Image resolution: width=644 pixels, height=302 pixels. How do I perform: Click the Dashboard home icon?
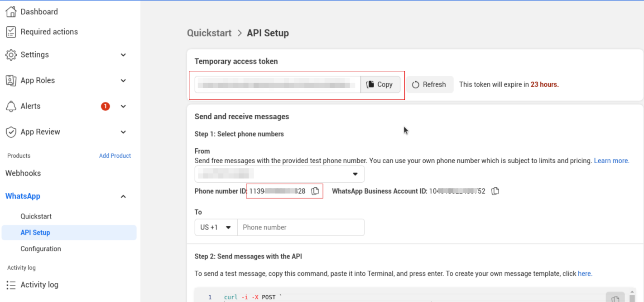click(x=11, y=11)
